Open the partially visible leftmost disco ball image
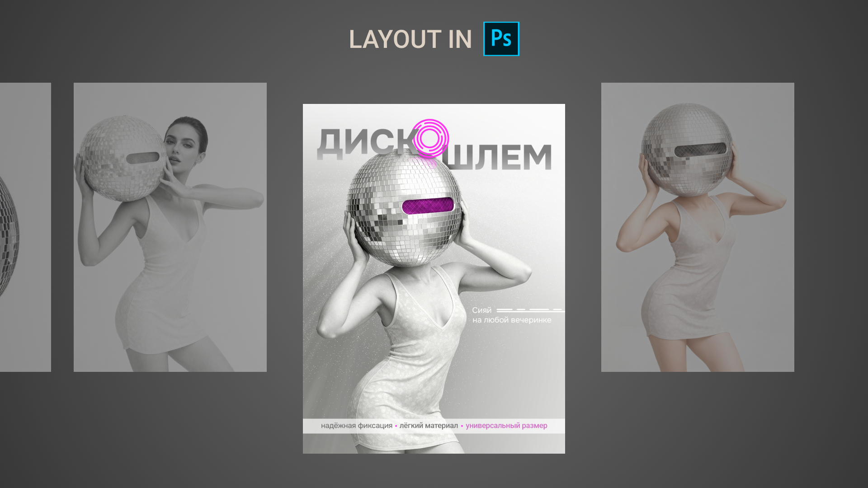This screenshot has width=868, height=488. (25, 227)
